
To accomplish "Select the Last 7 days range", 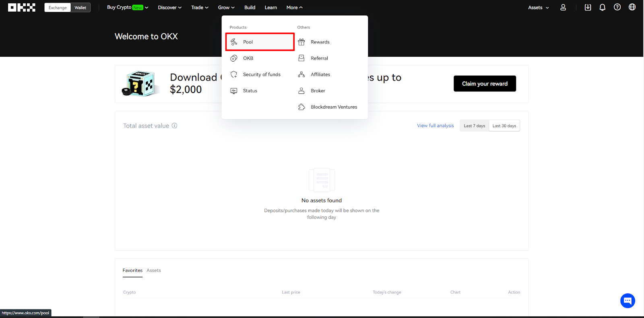I will click(x=475, y=126).
